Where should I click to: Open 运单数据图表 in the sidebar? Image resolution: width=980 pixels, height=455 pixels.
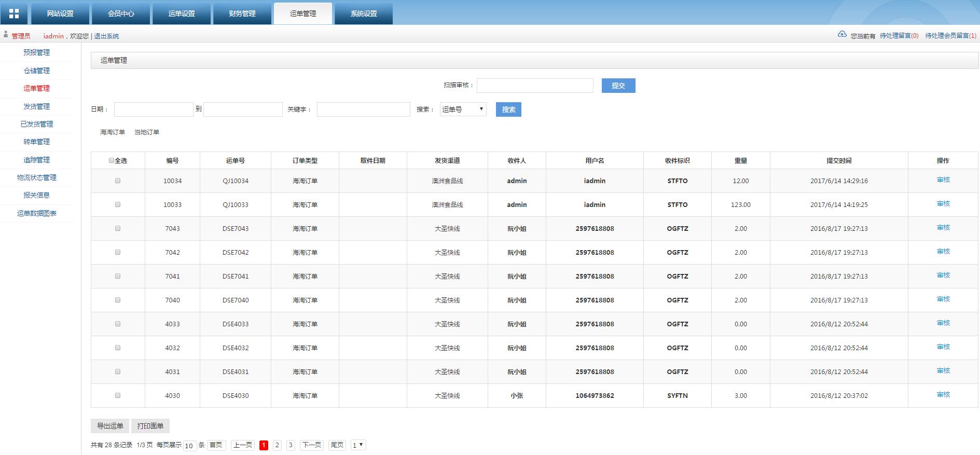pos(36,213)
